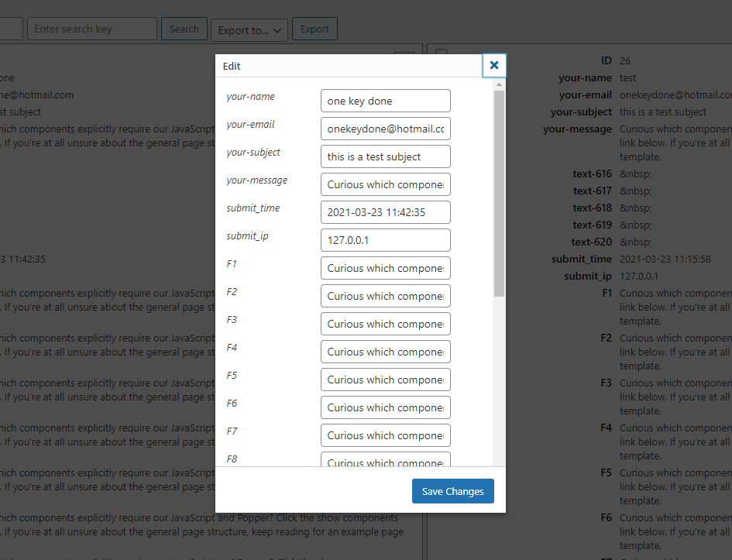This screenshot has height=560, width=732.
Task: Edit the your-subject input field
Action: [386, 156]
